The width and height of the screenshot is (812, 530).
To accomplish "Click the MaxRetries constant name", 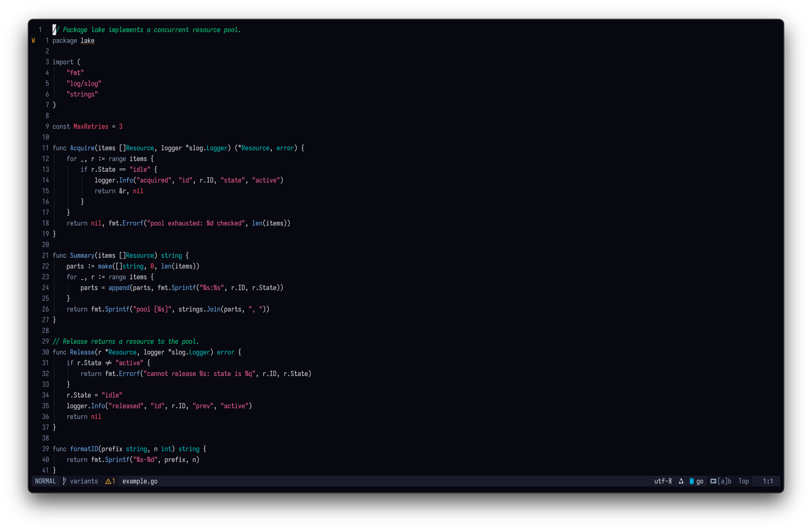I will (x=91, y=127).
